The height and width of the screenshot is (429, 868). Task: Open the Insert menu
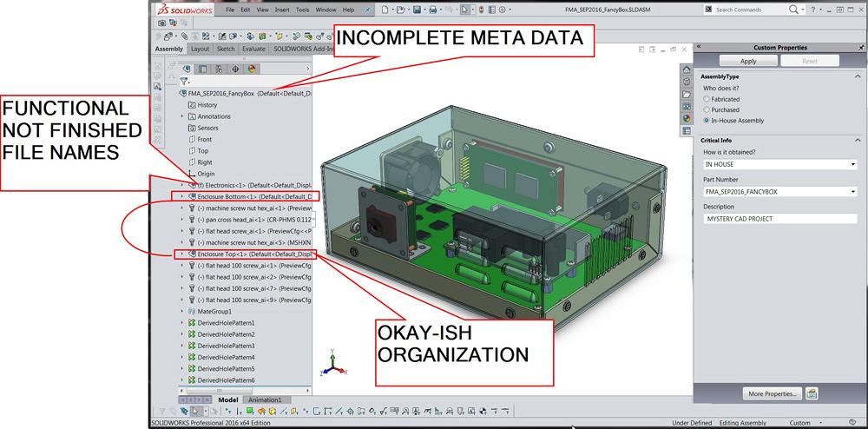pyautogui.click(x=282, y=10)
